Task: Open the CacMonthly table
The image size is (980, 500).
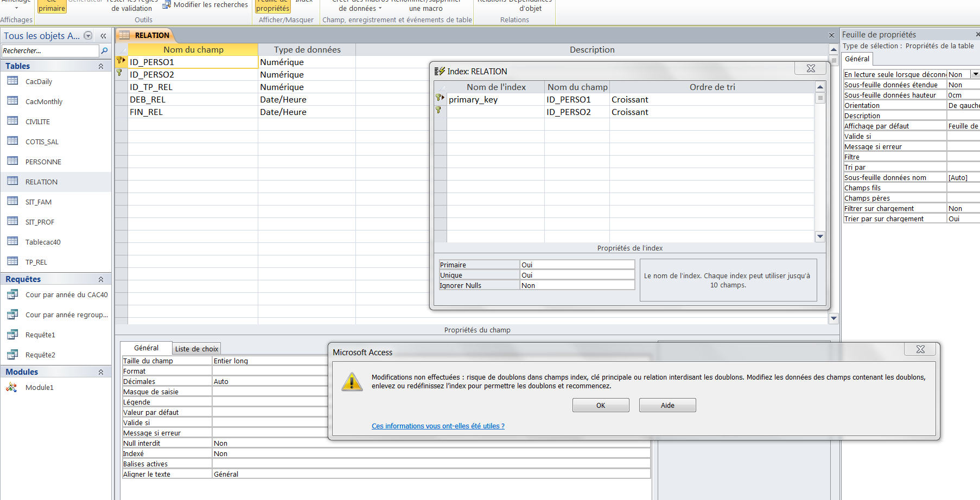Action: (43, 101)
